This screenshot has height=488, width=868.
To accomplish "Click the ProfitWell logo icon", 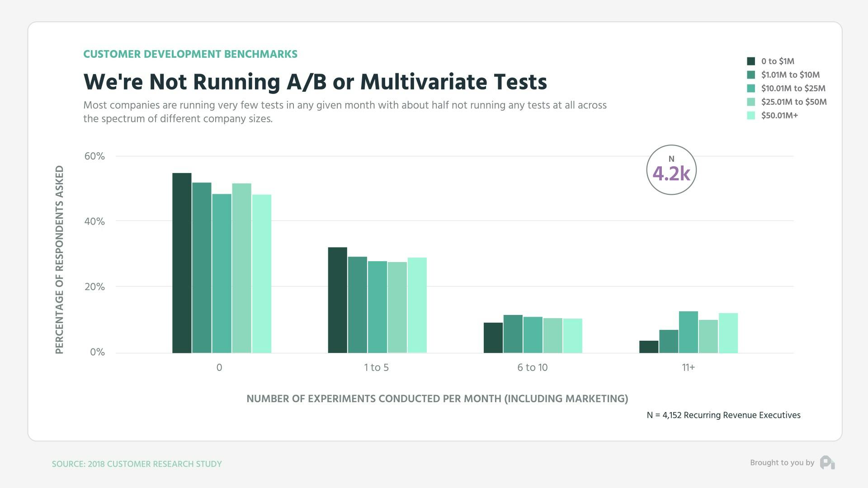I will [x=828, y=463].
